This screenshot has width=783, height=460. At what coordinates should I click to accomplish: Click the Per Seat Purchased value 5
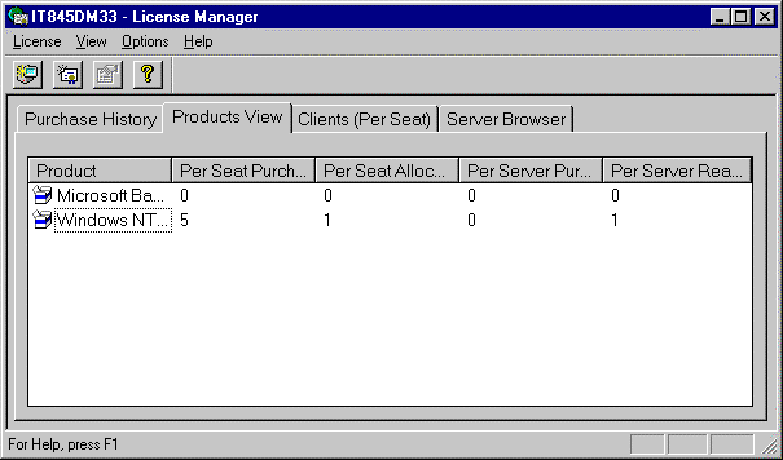(x=184, y=220)
